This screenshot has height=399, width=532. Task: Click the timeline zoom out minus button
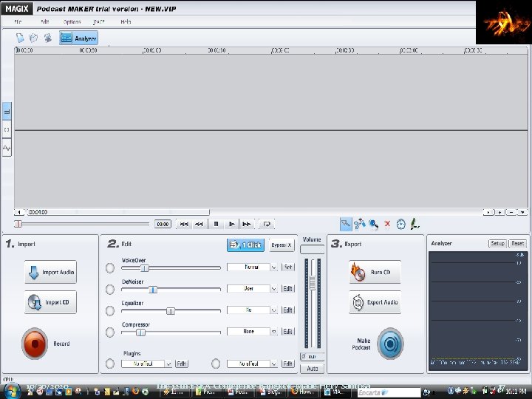click(x=511, y=212)
